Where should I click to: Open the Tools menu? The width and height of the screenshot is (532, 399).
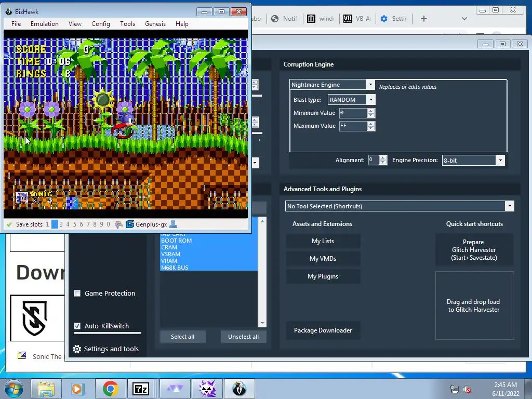pyautogui.click(x=128, y=24)
